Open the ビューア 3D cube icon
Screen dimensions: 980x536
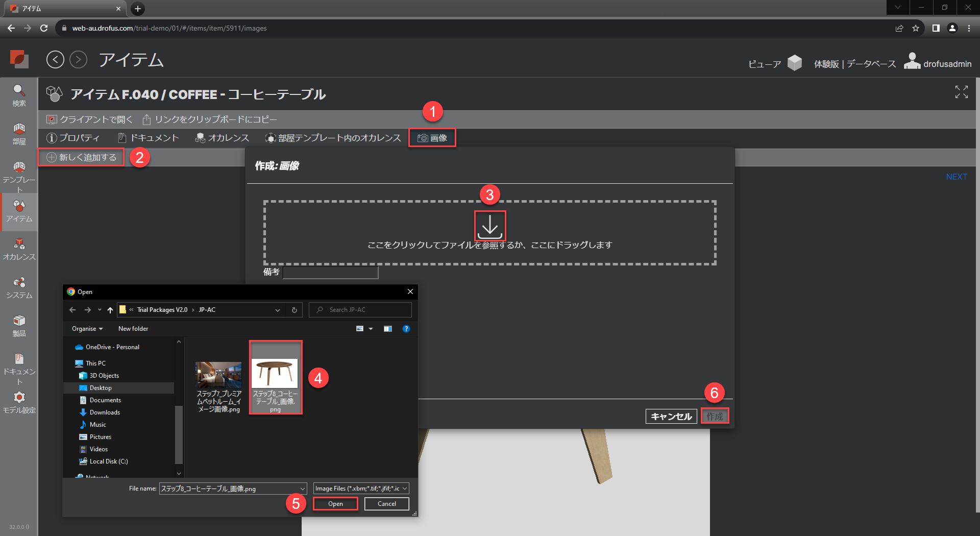794,63
